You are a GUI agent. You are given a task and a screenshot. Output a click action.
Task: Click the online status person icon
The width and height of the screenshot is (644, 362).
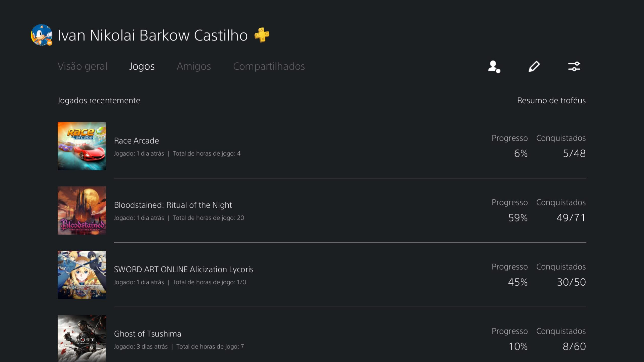pyautogui.click(x=494, y=67)
